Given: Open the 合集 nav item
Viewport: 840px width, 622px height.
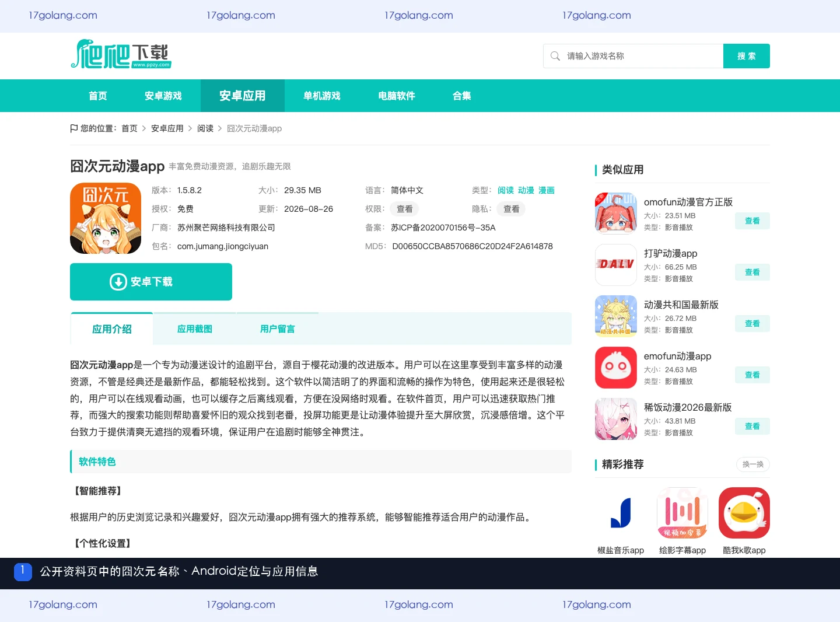Looking at the screenshot, I should pos(462,96).
